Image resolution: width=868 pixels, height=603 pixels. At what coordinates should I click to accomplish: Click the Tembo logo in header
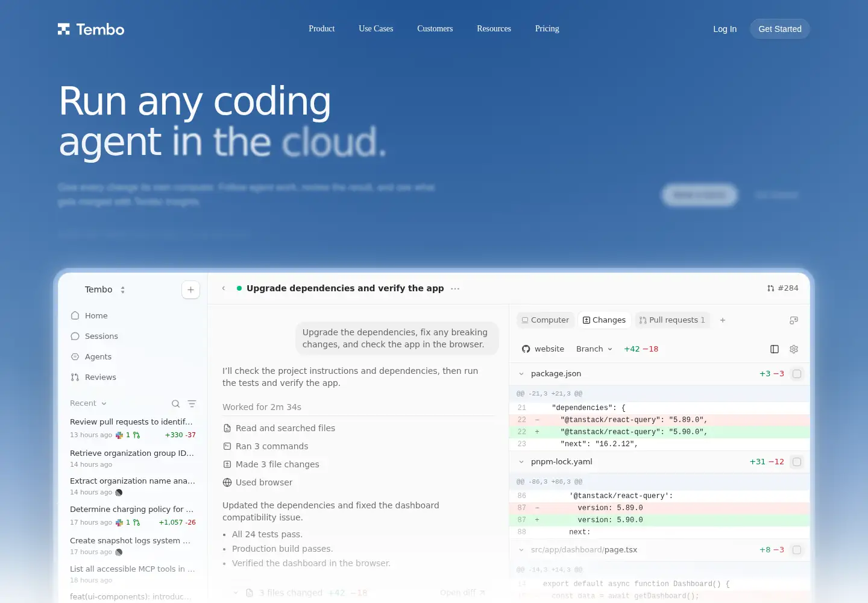click(x=91, y=29)
